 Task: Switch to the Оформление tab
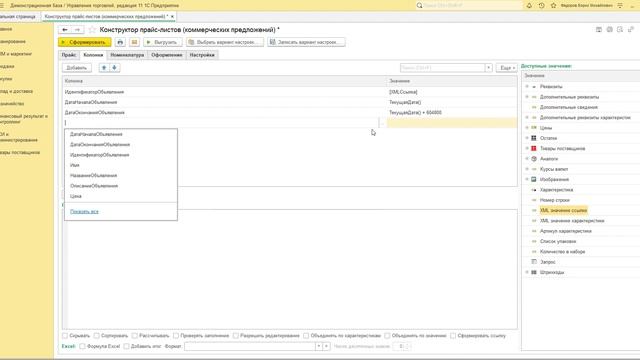167,55
